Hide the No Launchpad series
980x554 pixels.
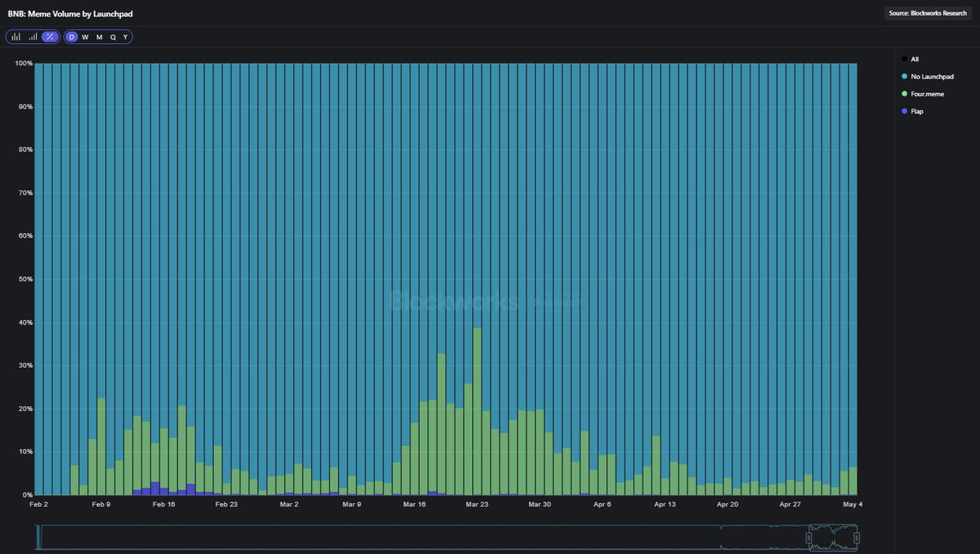(932, 76)
